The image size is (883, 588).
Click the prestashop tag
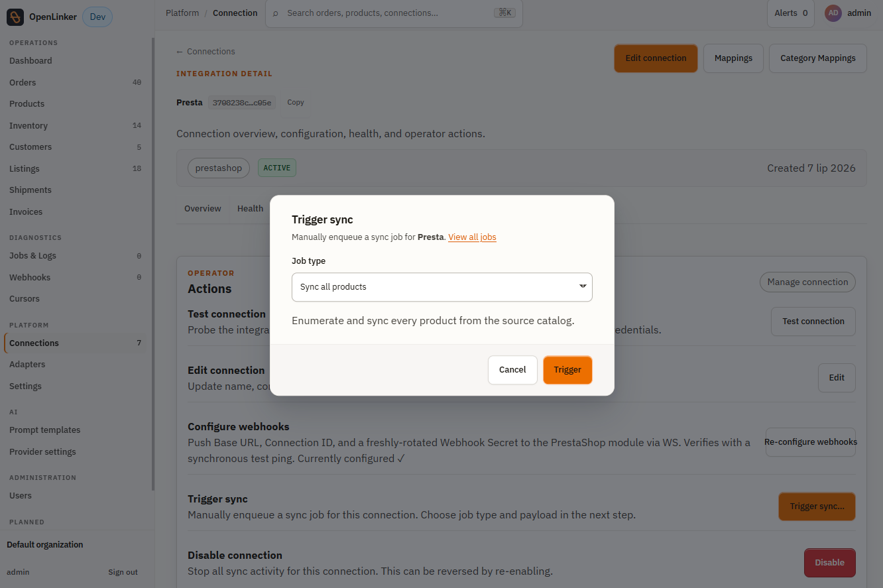pyautogui.click(x=219, y=168)
